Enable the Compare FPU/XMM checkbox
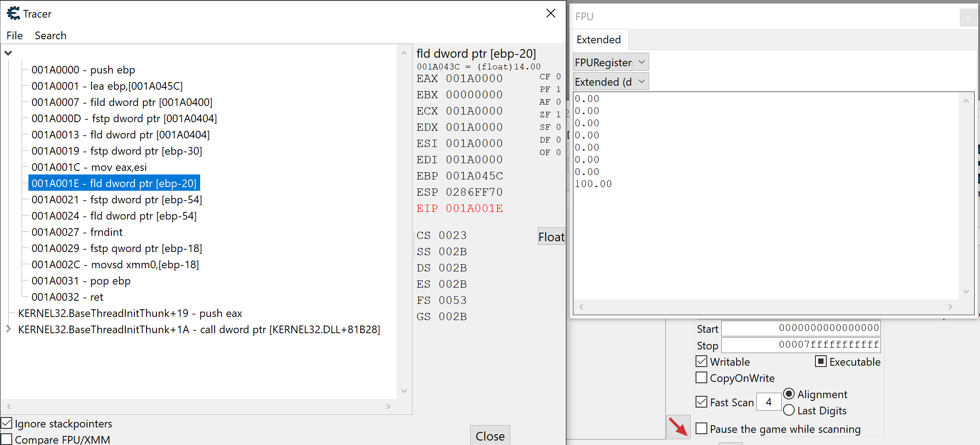The height and width of the screenshot is (445, 980). (7, 438)
